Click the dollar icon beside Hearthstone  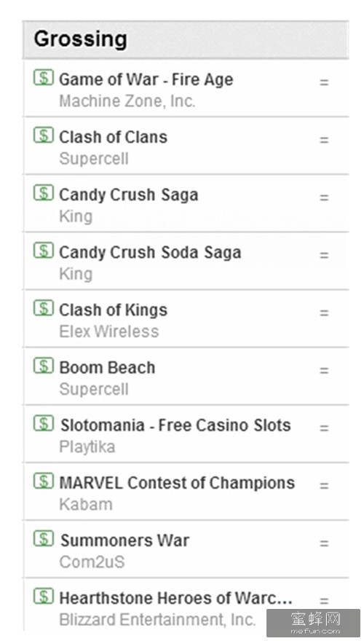[43, 596]
